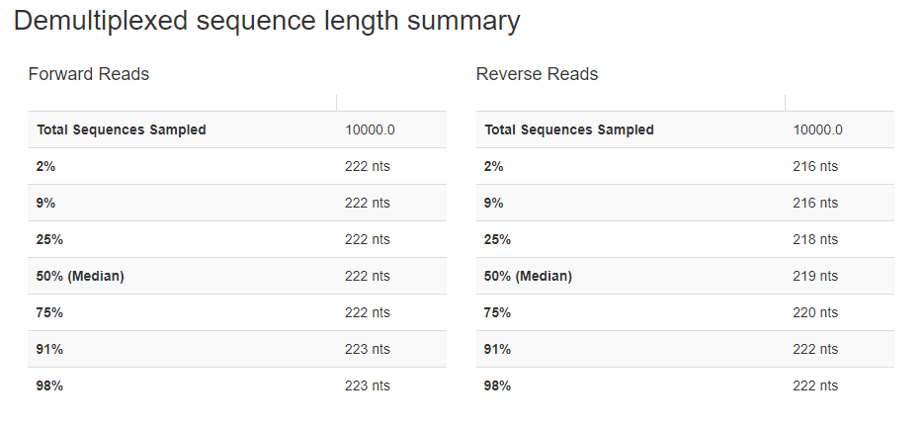Click the 'Demultiplexed sequence length summary' heading
924x425 pixels.
266,21
